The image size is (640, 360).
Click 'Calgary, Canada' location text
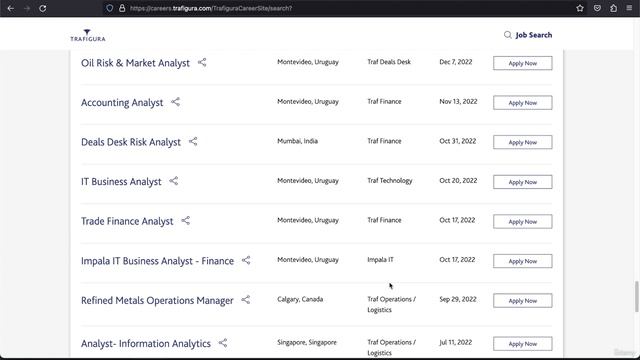(300, 299)
